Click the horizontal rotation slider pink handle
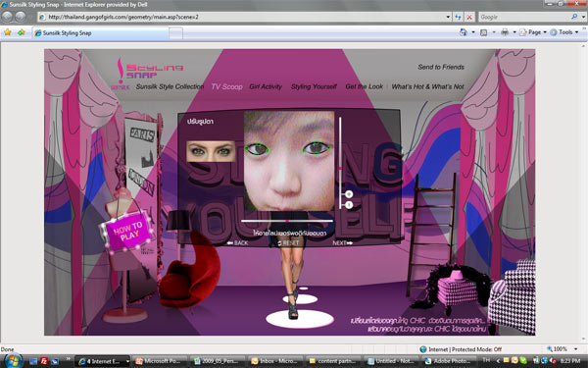The image size is (588, 368). [x=287, y=221]
